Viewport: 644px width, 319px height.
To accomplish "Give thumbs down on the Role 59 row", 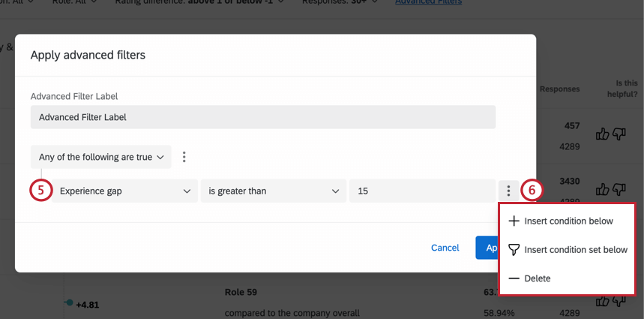I will (x=619, y=301).
